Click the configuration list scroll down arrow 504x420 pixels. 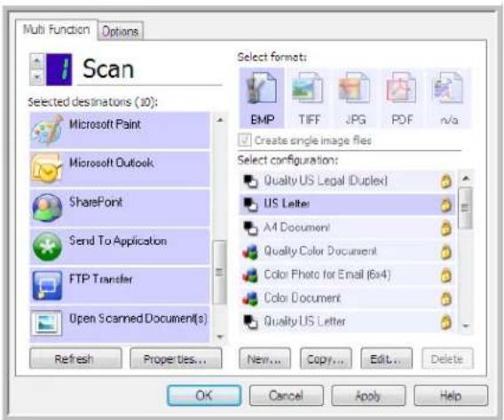point(466,326)
